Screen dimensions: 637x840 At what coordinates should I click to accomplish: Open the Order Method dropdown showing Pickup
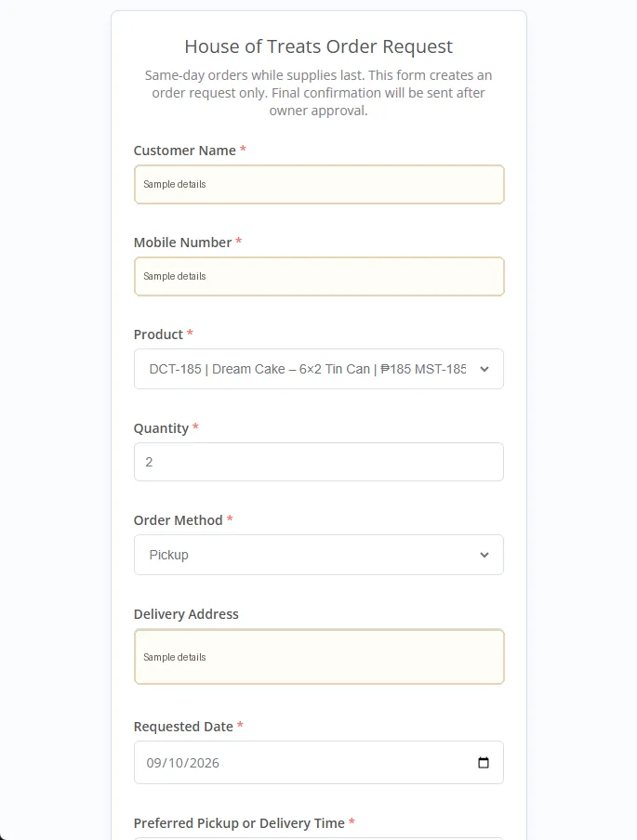click(x=319, y=555)
